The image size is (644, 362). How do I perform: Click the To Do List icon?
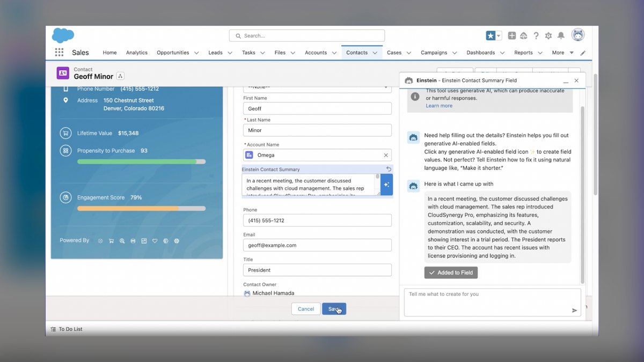point(53,329)
